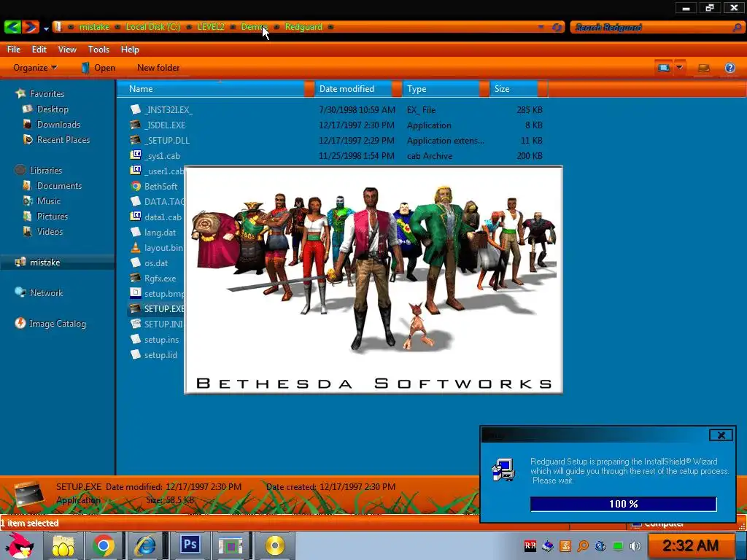Click the Bethesda Softworks splash image

pos(373,280)
